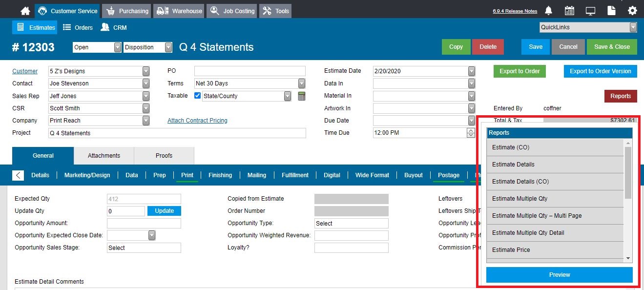644x290 pixels.
Task: Open settings gear icon
Action: coord(632,11)
